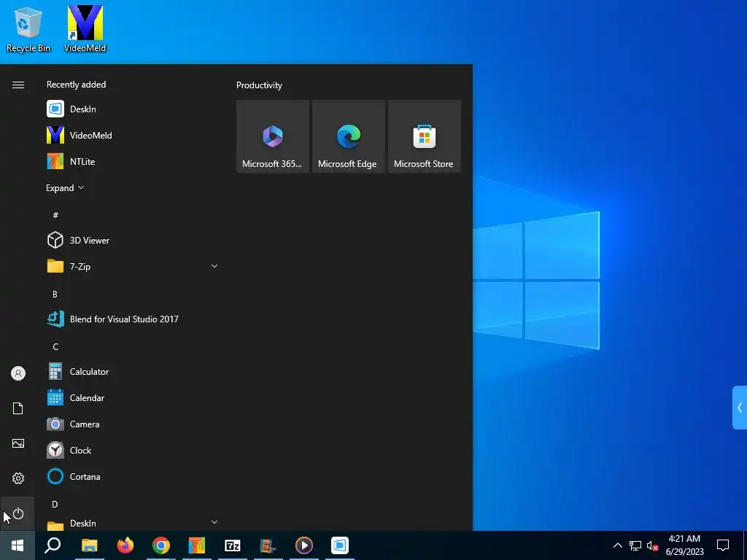Launch Blend for Visual Studio 2017
Image resolution: width=747 pixels, height=560 pixels.
(133, 319)
